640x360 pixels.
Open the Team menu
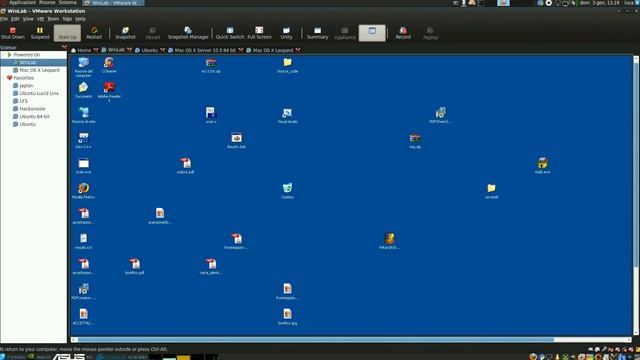click(x=53, y=19)
